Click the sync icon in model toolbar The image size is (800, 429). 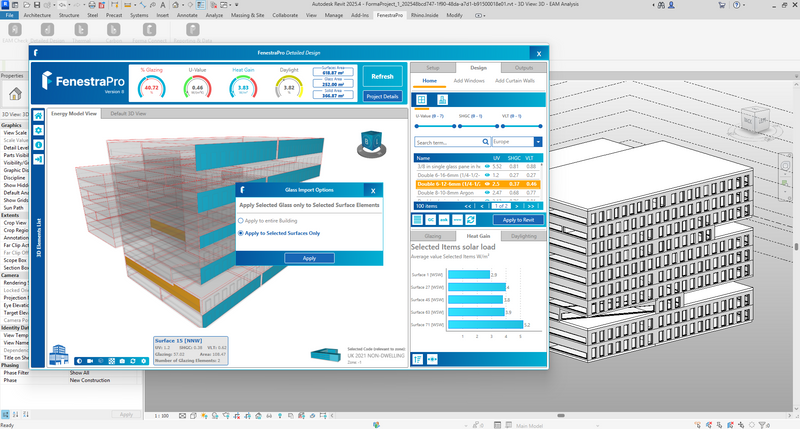coord(133,361)
